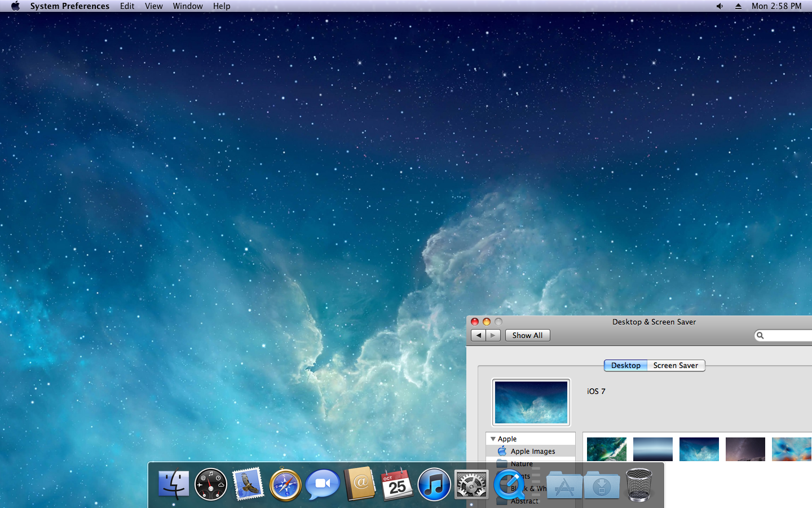Launch Safari compass icon in dock
812x508 pixels.
point(285,484)
